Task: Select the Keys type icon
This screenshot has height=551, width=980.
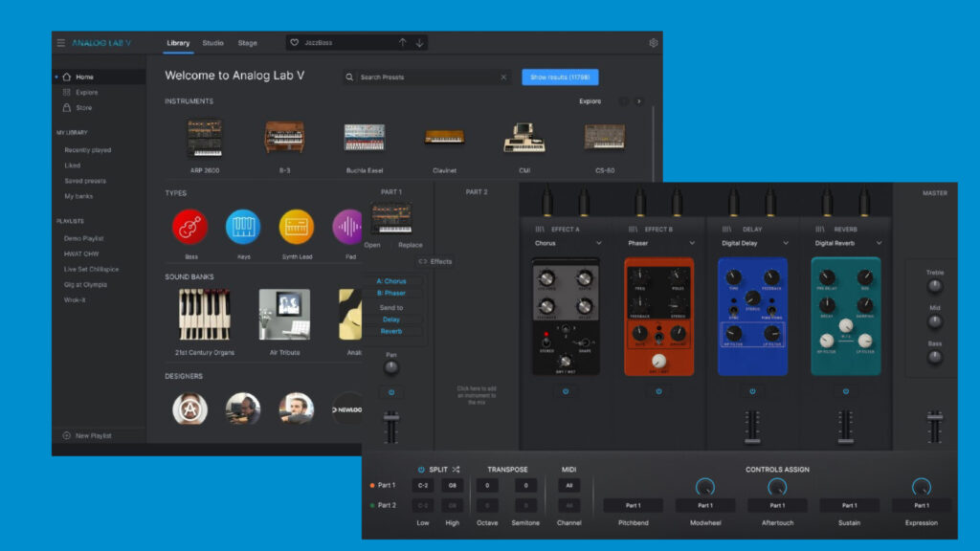Action: [243, 227]
